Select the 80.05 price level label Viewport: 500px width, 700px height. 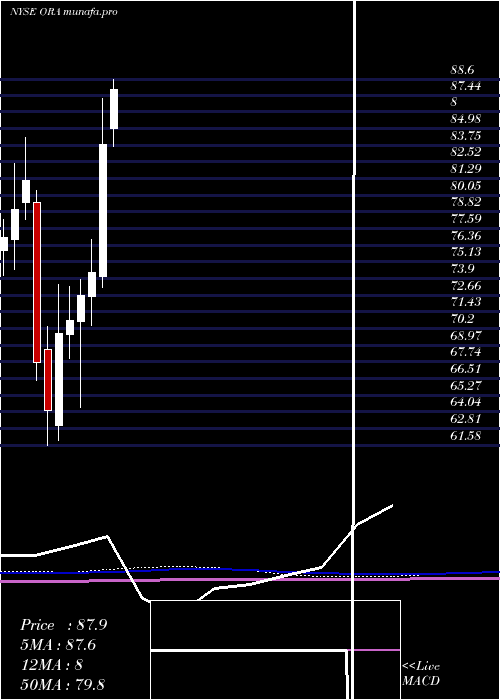(x=466, y=185)
